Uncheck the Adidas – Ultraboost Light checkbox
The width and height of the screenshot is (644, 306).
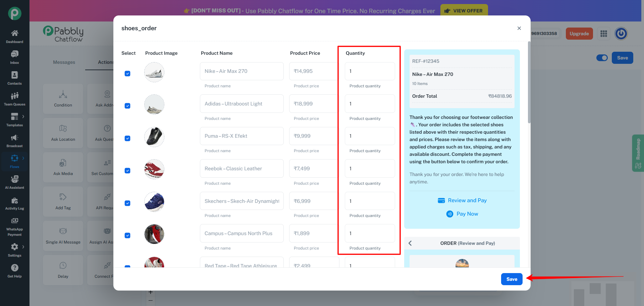[127, 106]
